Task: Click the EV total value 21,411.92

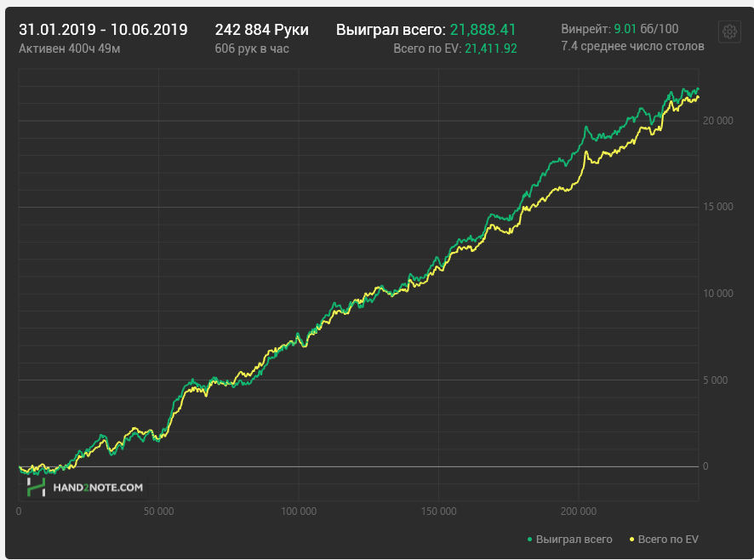Action: click(491, 49)
